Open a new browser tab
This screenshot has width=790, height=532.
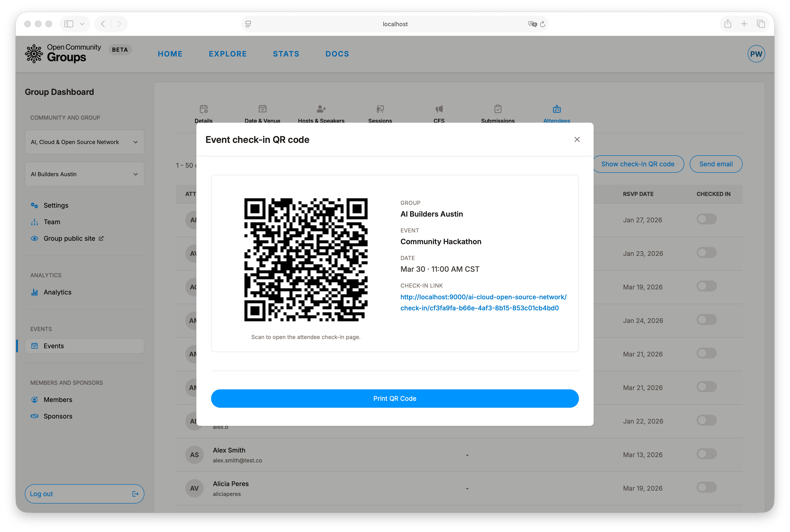[x=744, y=24]
